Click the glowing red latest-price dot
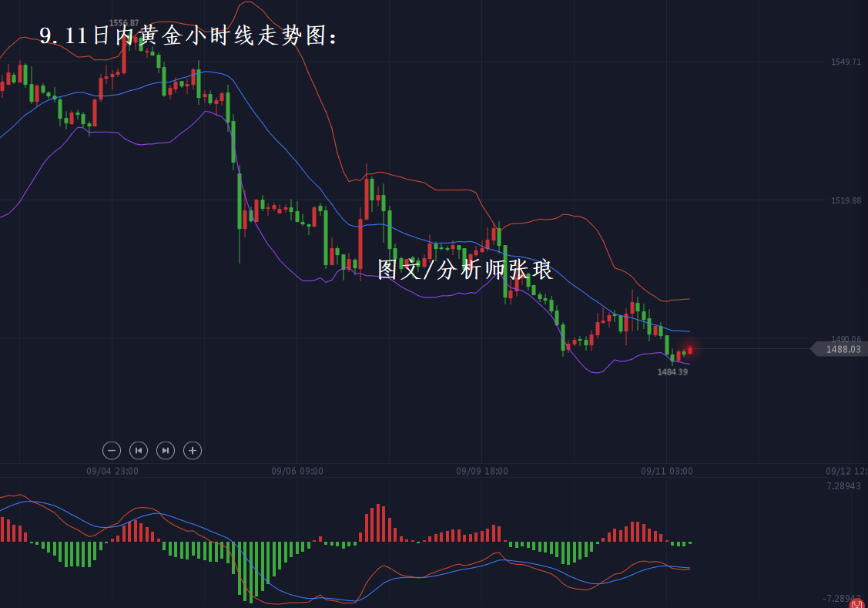 pos(690,350)
